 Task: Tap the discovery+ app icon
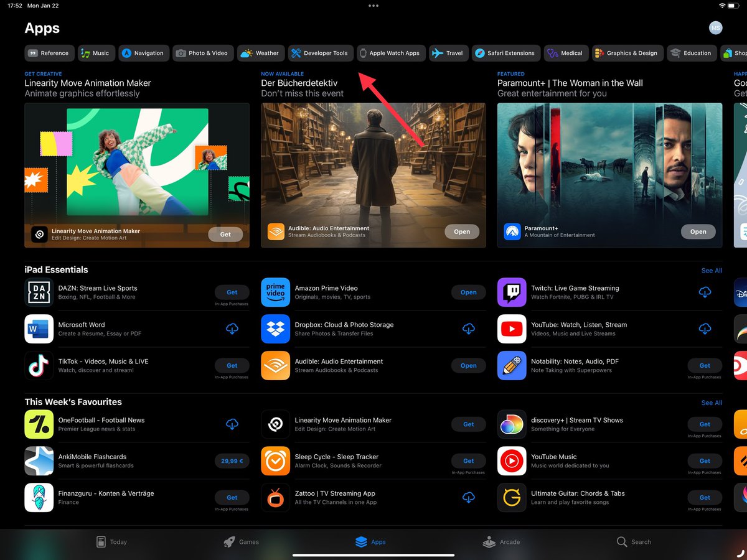(512, 424)
